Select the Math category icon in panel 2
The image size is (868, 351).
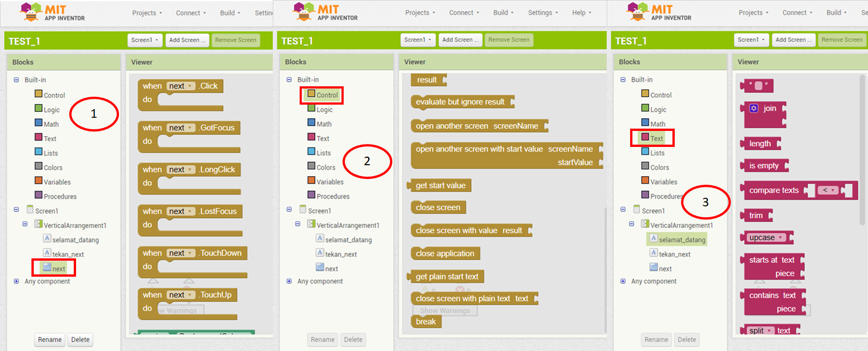[x=312, y=123]
